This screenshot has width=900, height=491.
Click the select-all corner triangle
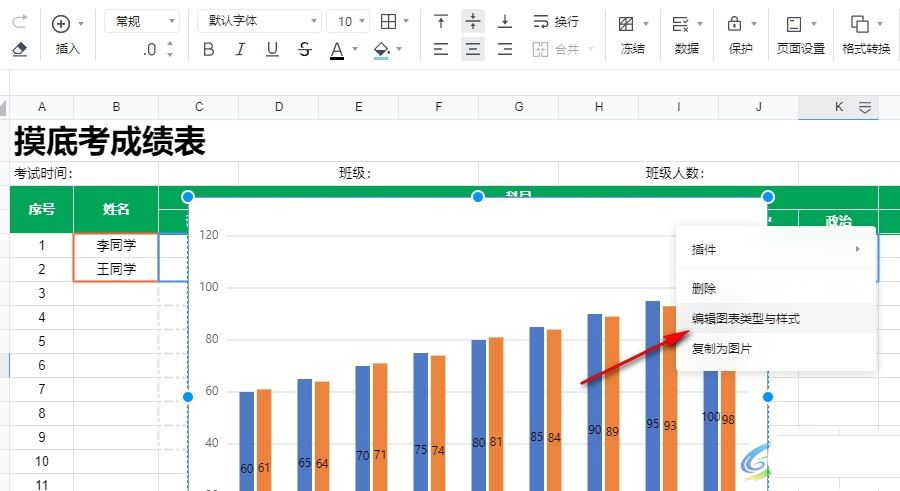click(x=4, y=107)
